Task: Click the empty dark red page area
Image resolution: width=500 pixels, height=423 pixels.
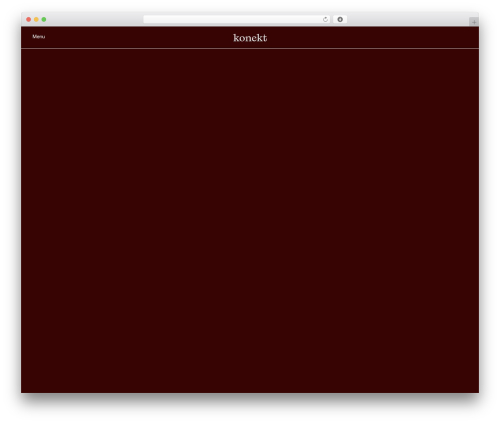Action: coord(250,221)
